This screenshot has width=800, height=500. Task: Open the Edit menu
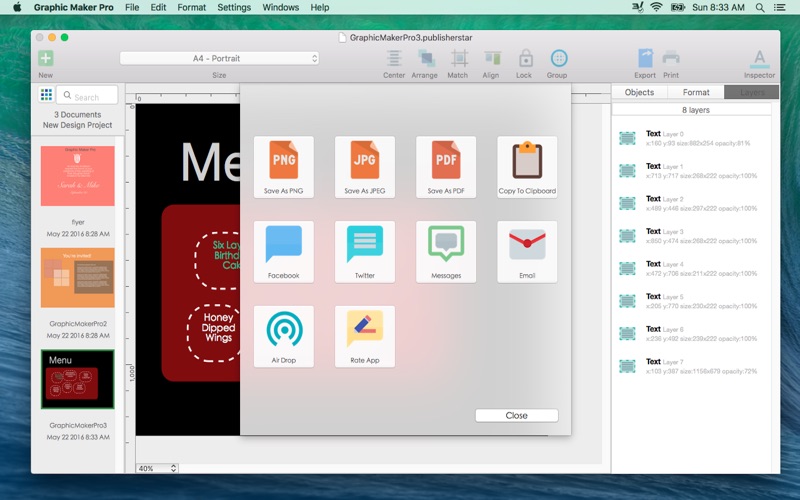coord(158,8)
